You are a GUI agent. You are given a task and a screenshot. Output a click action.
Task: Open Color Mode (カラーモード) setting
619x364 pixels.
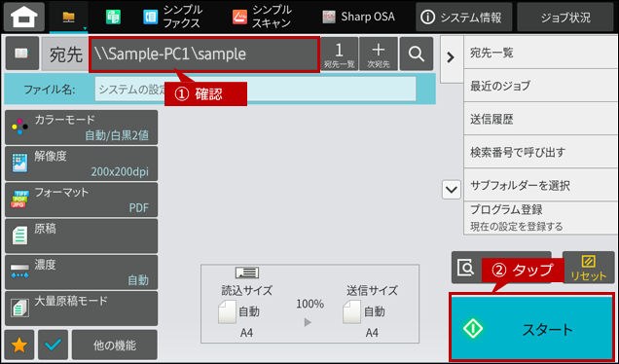click(82, 127)
